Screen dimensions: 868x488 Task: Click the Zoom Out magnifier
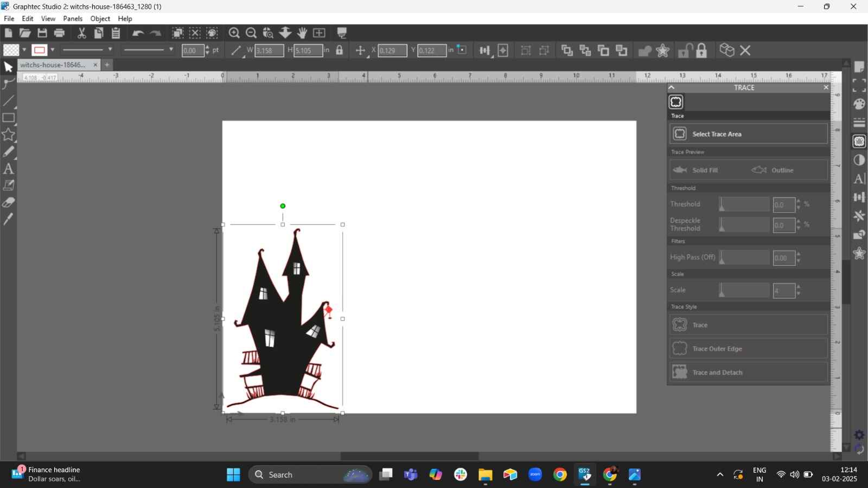(251, 33)
